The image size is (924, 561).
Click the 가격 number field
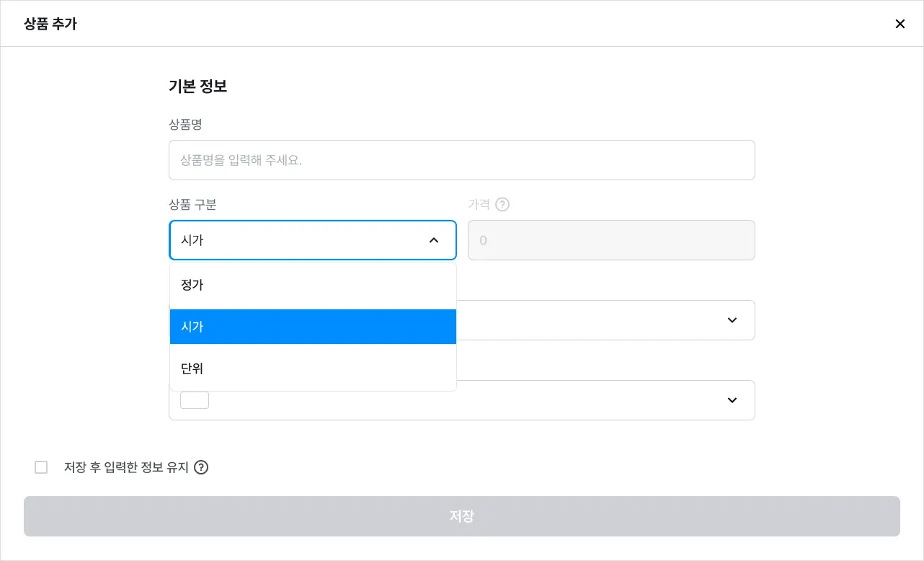click(611, 240)
